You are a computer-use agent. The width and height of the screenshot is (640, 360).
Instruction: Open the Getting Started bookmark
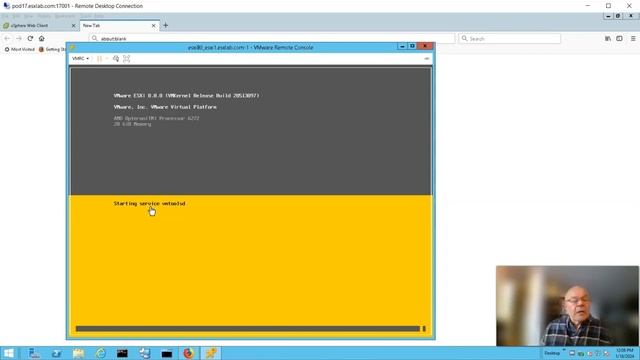point(52,49)
